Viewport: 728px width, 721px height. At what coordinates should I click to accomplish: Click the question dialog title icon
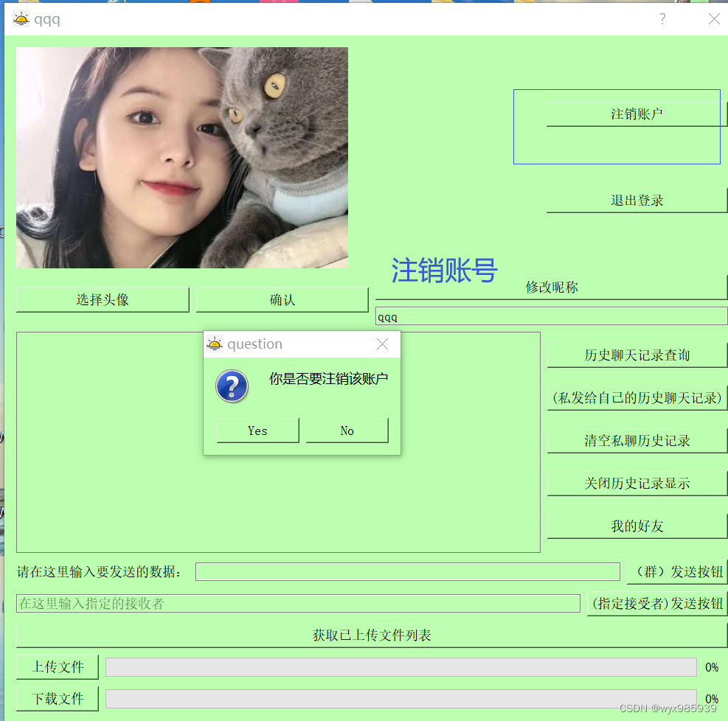pos(215,344)
